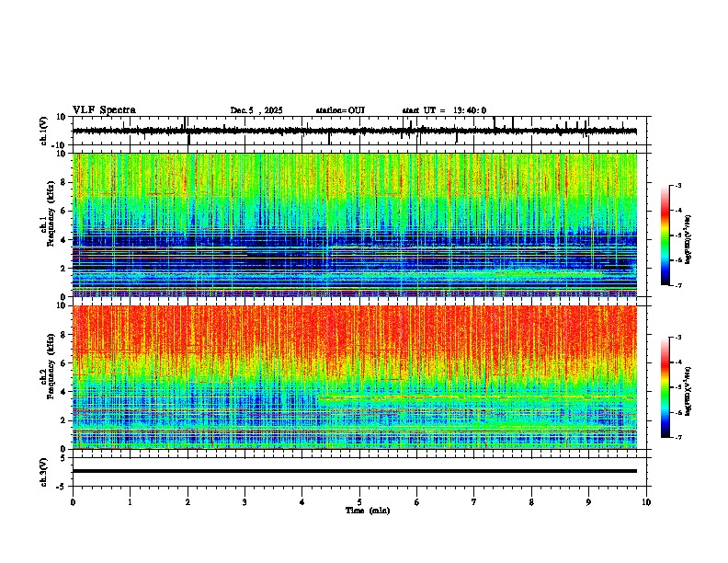The height and width of the screenshot is (563, 728).
Task: Select the date text "Dec. 5 , 2025"
Action: pyautogui.click(x=256, y=110)
